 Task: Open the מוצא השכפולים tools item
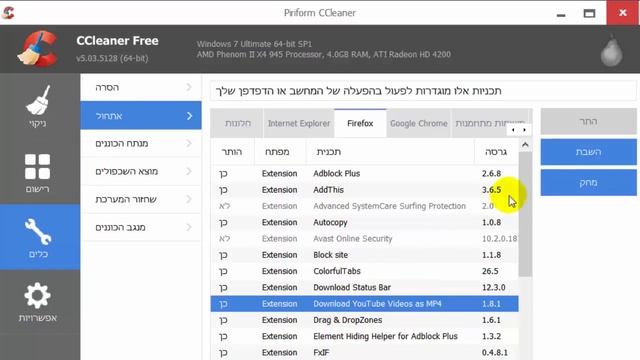pos(141,171)
